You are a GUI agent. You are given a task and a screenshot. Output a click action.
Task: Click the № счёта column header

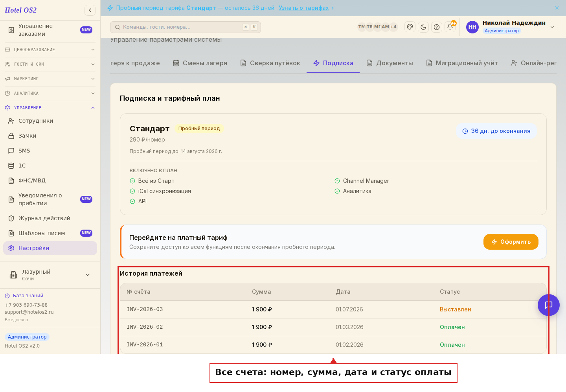(x=138, y=292)
